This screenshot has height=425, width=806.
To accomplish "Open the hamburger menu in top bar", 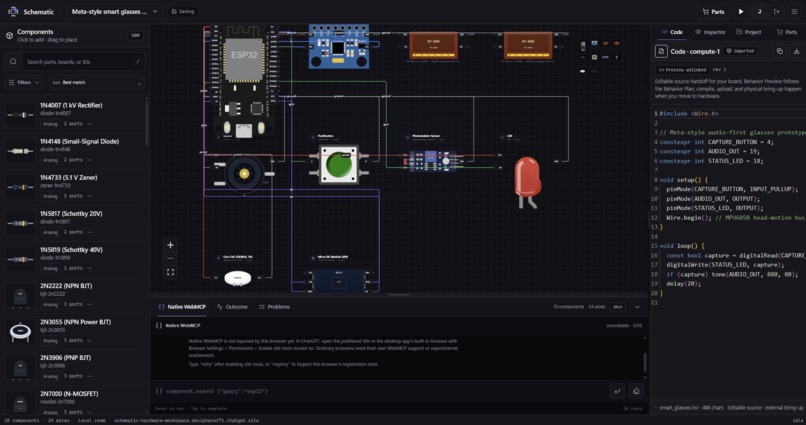I will tap(794, 11).
